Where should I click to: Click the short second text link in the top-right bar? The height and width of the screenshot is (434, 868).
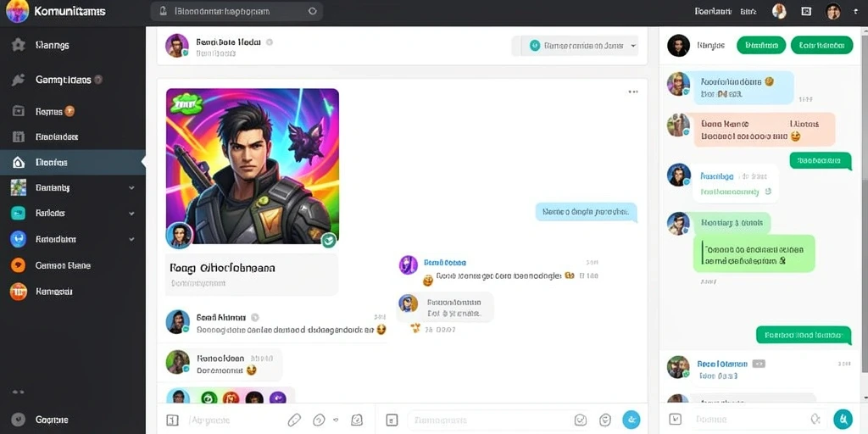748,11
